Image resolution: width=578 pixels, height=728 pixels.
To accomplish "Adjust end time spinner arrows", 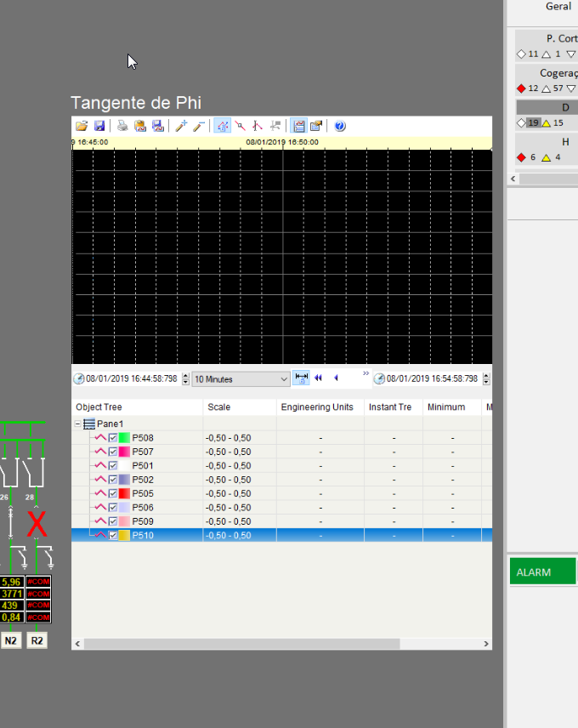I will [486, 378].
